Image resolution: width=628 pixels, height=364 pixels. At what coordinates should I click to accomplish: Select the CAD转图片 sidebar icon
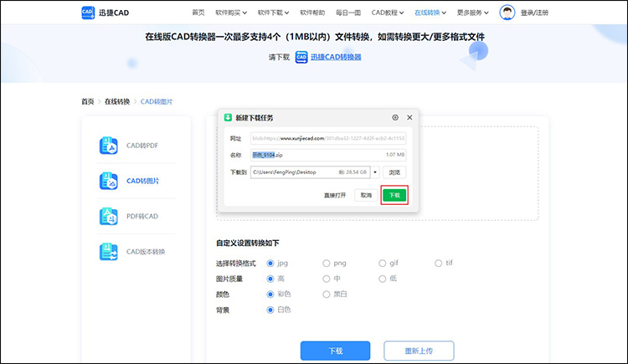[109, 181]
